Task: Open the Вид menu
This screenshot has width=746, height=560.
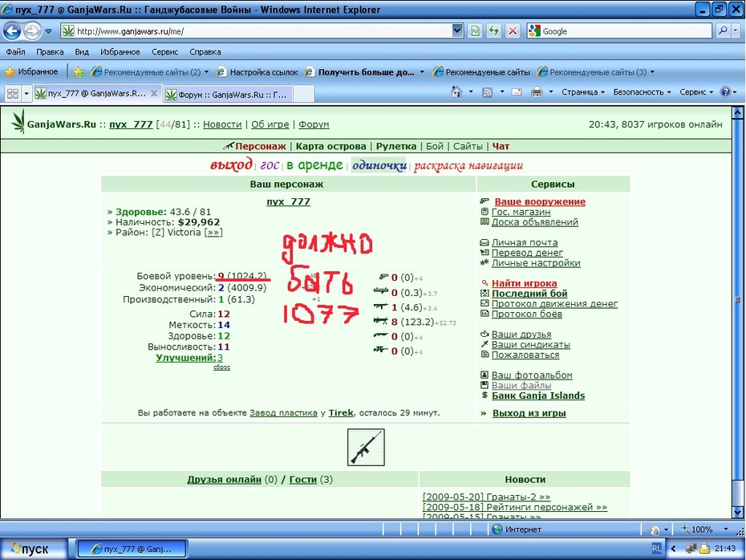Action: [82, 52]
